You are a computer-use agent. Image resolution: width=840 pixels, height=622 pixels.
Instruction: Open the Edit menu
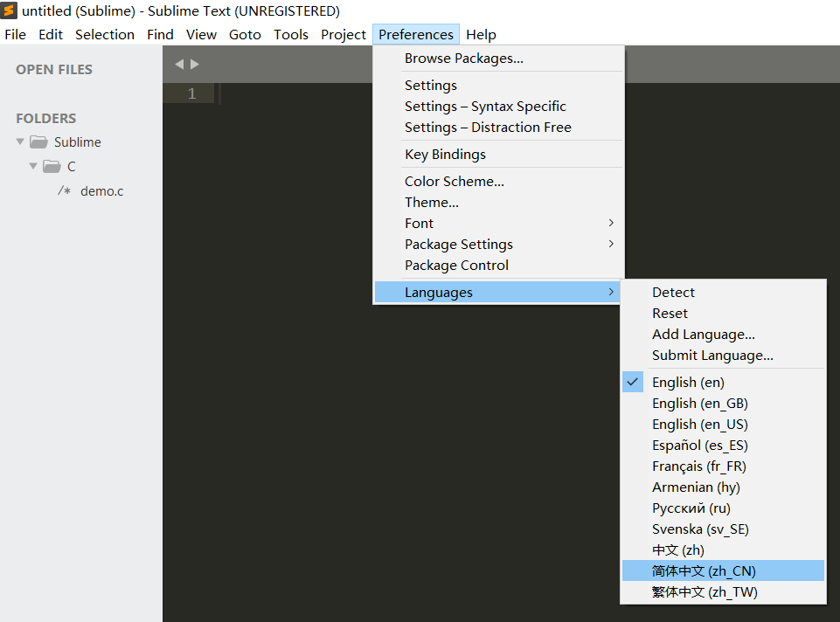[51, 34]
